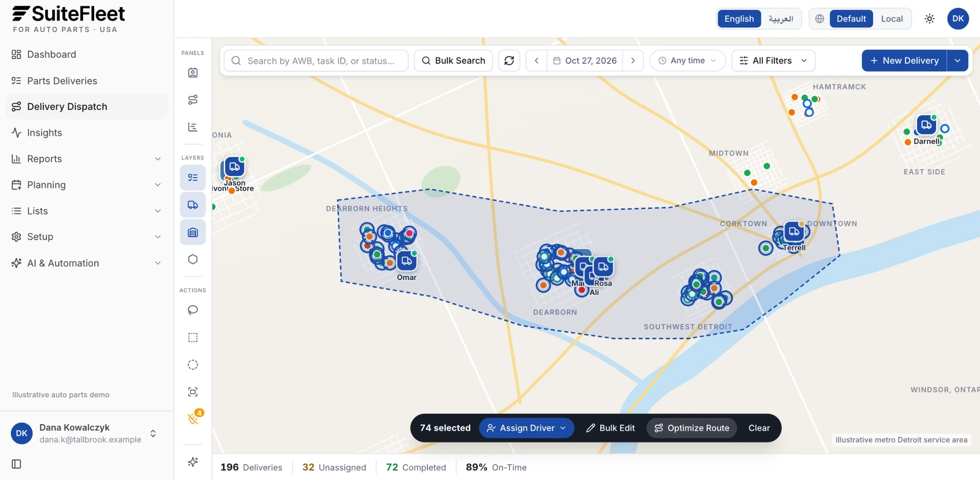Focus the AWB search field
This screenshot has height=480, width=980.
(x=316, y=61)
